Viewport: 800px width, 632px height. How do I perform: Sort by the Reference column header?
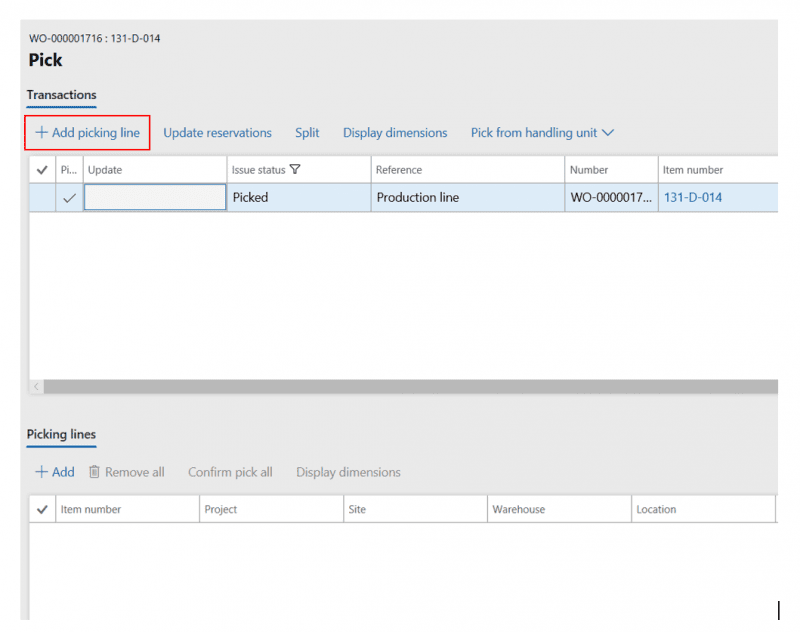tap(399, 170)
